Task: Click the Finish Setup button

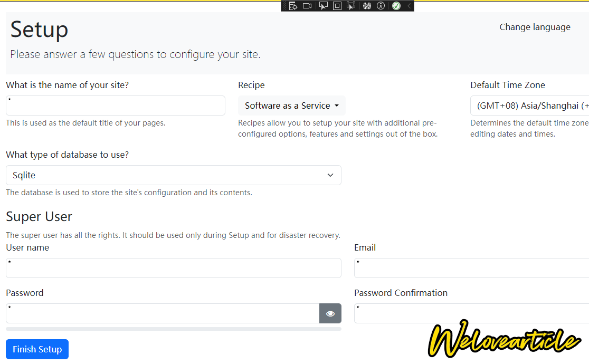Action: [x=37, y=349]
